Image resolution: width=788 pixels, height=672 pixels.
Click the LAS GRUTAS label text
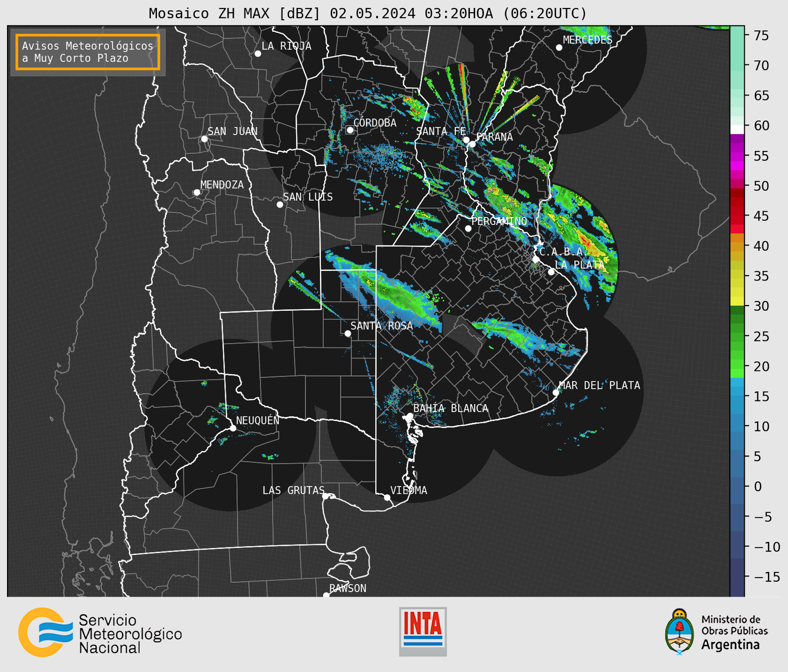(293, 490)
